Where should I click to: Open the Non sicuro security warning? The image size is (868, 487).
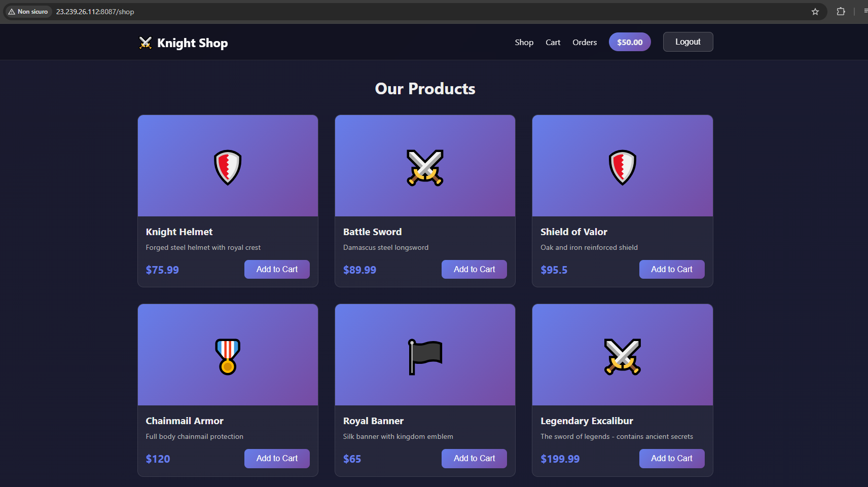(28, 12)
